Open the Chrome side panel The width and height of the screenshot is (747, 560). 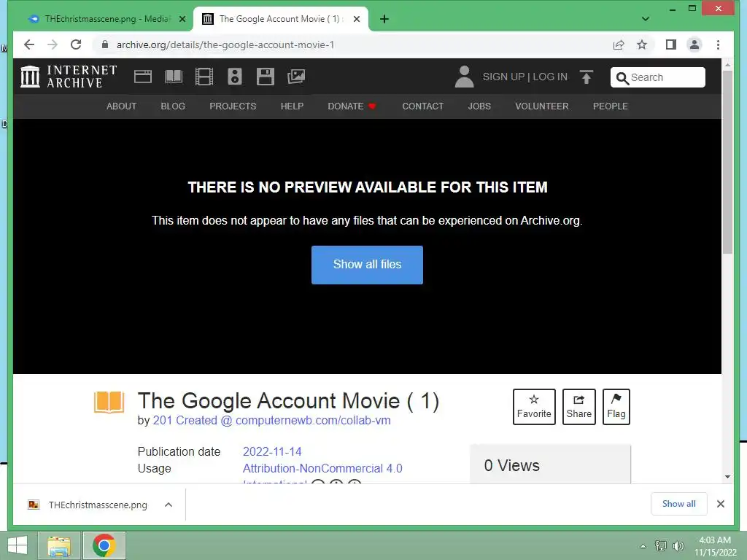pyautogui.click(x=671, y=44)
